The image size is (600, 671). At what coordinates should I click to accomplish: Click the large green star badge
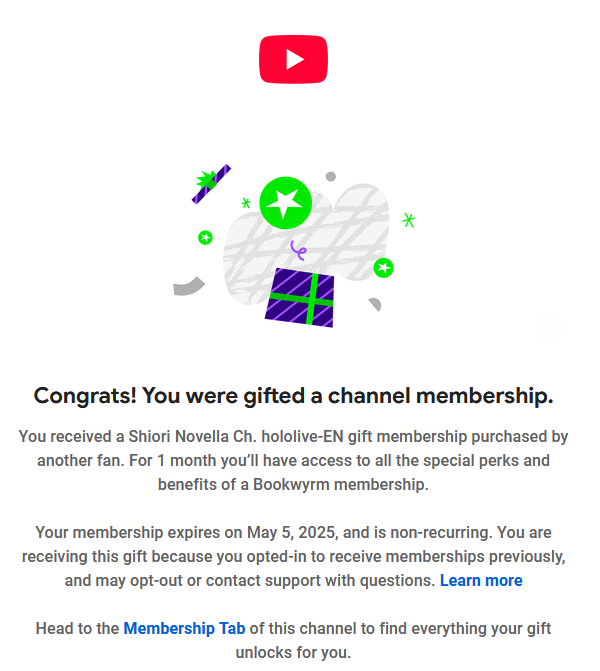point(285,203)
